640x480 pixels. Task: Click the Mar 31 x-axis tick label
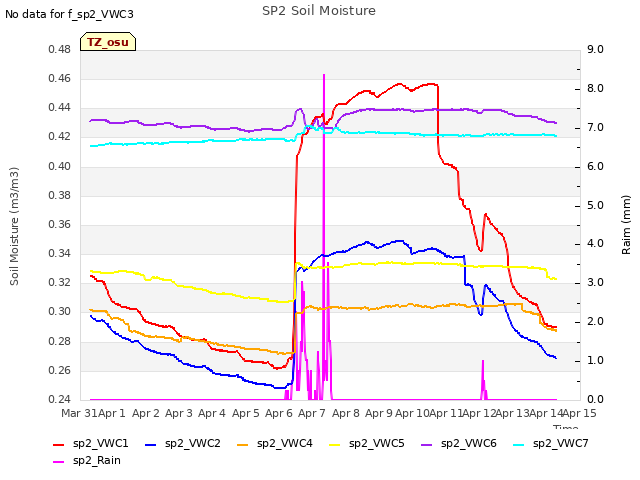79,413
